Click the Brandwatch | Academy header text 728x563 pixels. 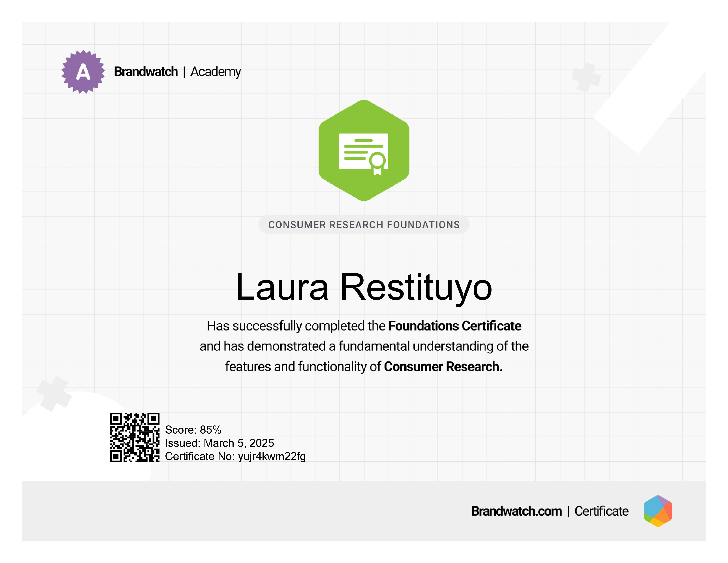pos(177,72)
